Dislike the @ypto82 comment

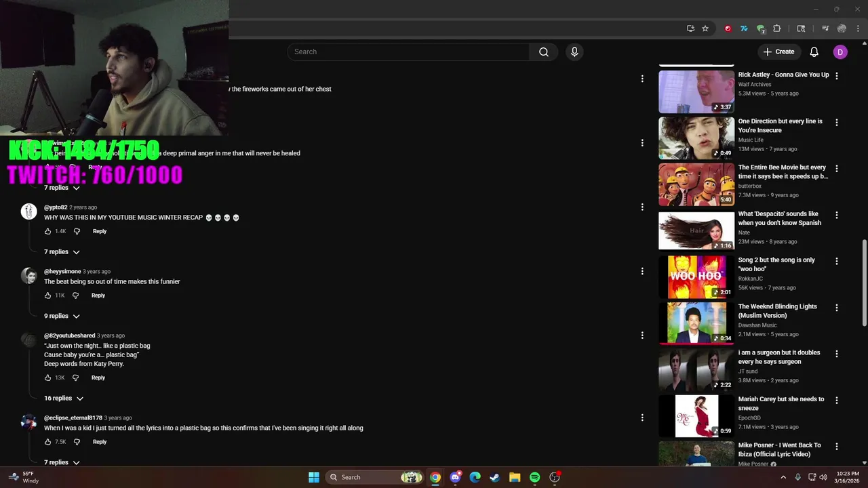tap(77, 231)
